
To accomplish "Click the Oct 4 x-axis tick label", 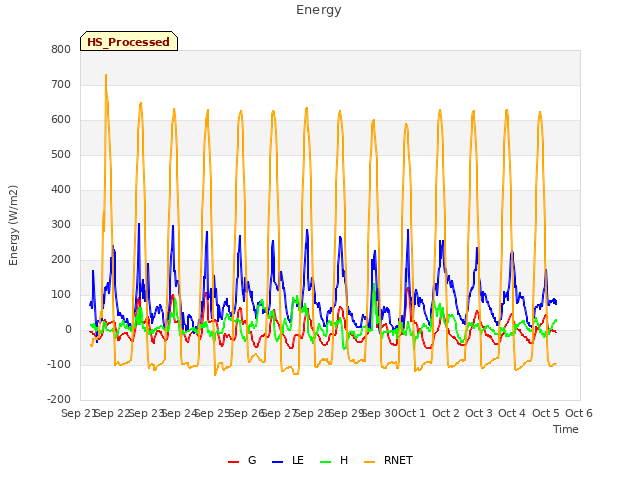I will click(512, 413).
